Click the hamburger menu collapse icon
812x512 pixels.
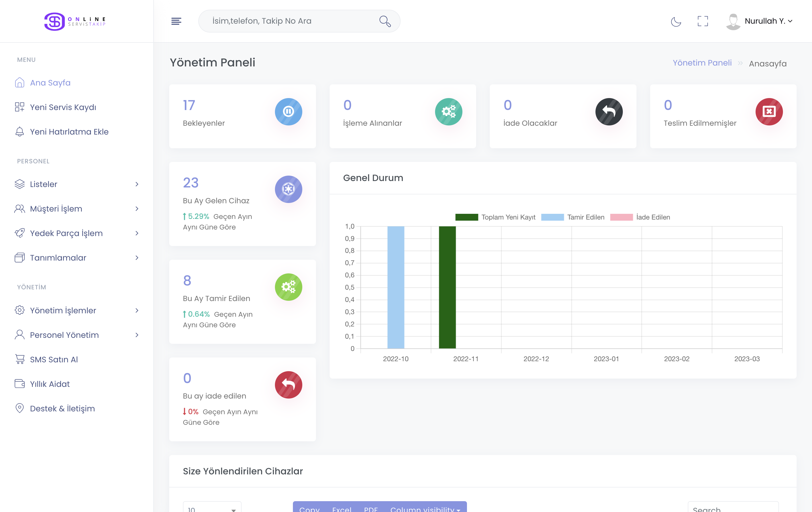pos(176,21)
